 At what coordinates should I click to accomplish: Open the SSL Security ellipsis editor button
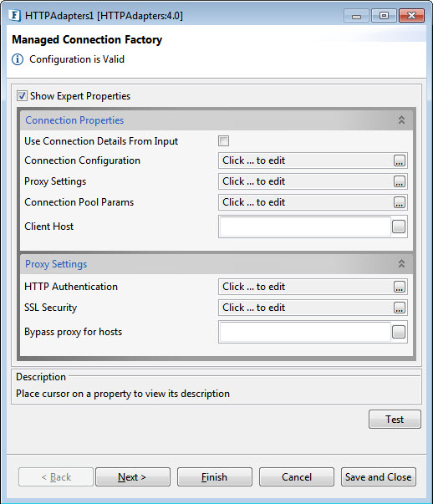coord(400,308)
